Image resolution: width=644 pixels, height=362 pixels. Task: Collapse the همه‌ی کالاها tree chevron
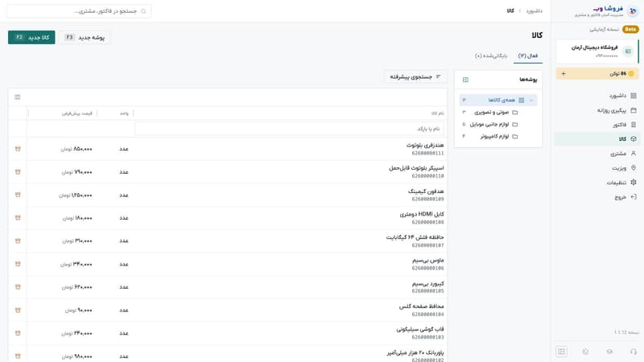point(531,100)
